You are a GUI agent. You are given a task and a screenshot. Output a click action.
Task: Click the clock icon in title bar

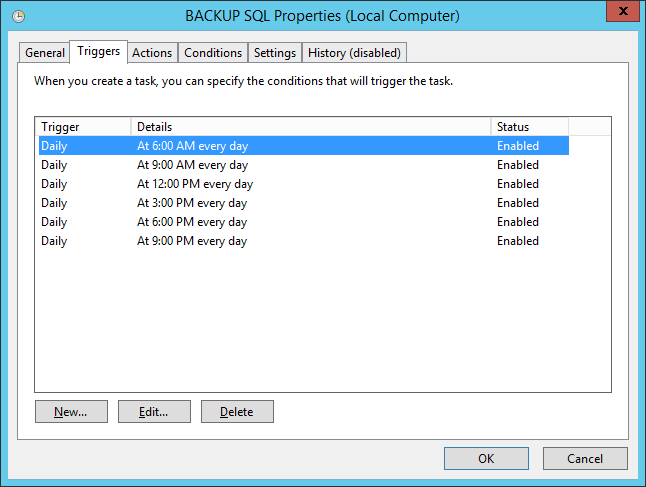[x=20, y=17]
